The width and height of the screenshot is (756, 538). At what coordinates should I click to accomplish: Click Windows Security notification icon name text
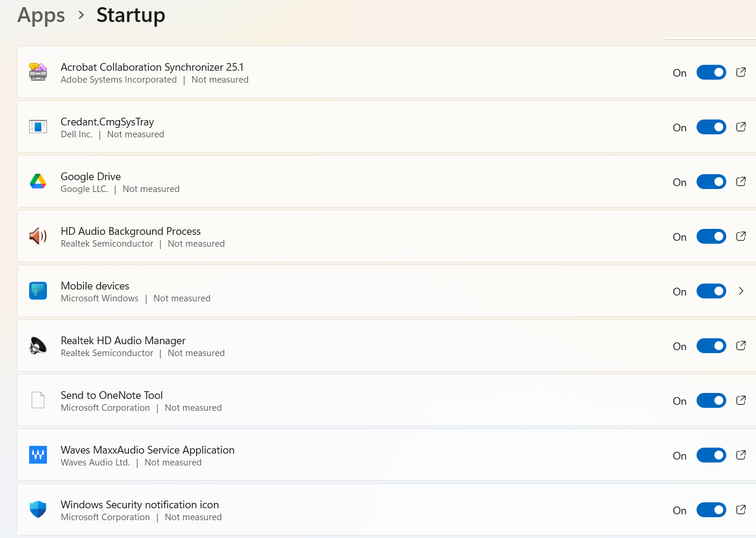click(x=140, y=505)
